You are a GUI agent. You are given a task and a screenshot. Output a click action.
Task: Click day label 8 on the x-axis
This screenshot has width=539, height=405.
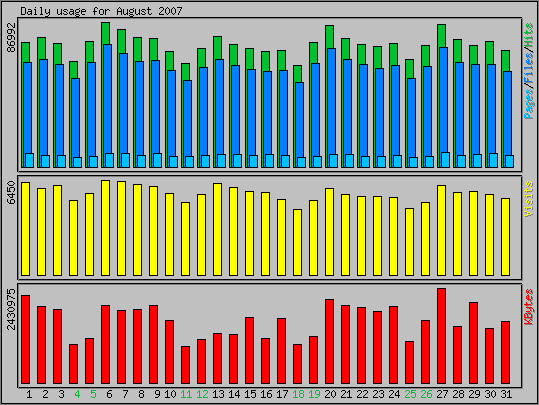click(x=141, y=394)
